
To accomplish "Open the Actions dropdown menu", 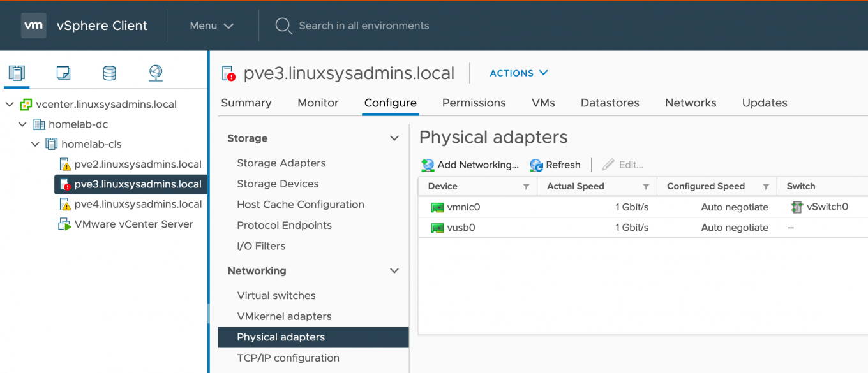I will click(x=518, y=73).
